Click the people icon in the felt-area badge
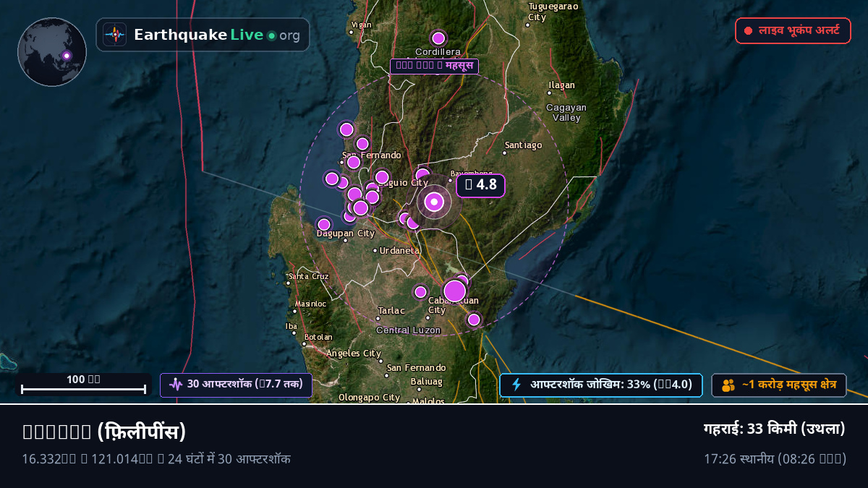 [x=728, y=385]
